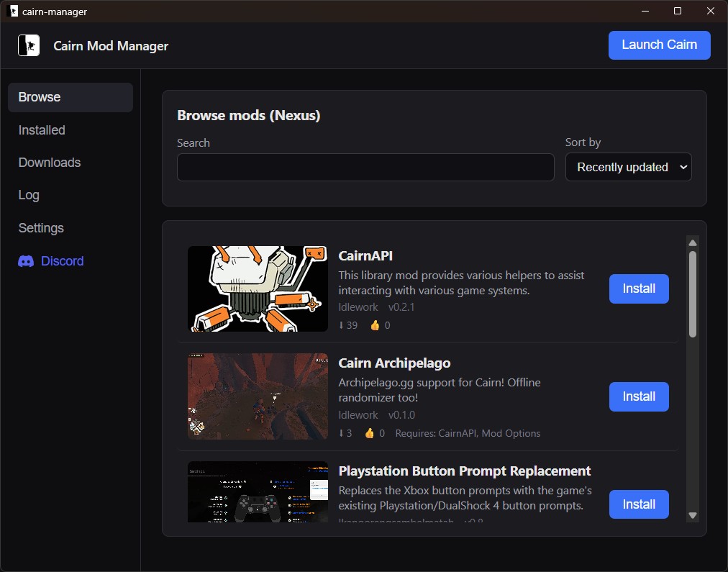Viewport: 728px width, 572px height.
Task: Install Playstation Button Prompt Replacement mod
Action: (x=639, y=504)
